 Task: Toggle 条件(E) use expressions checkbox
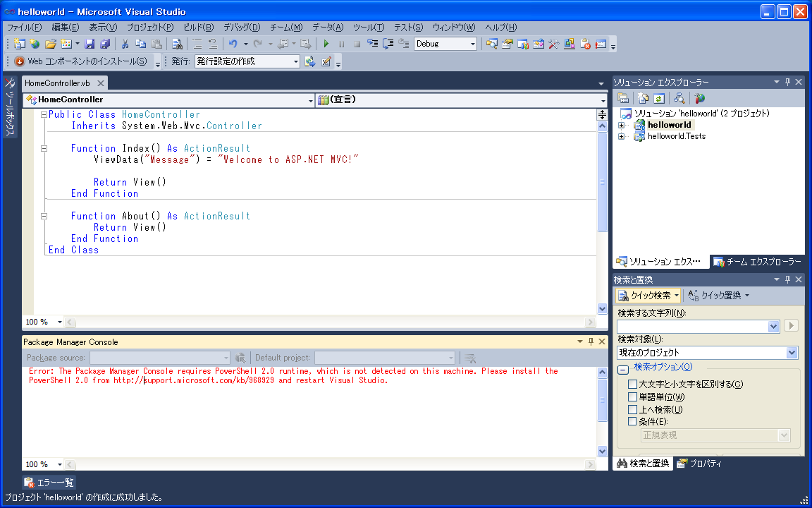click(x=632, y=421)
